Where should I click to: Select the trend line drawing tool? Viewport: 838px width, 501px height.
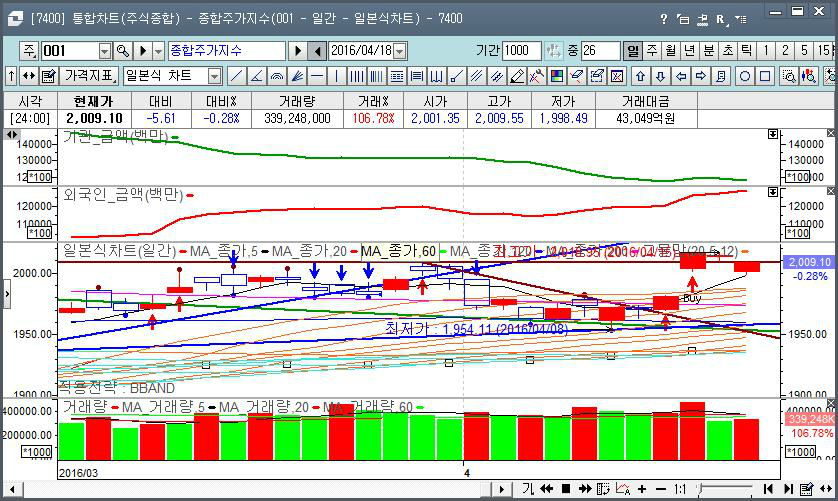coord(236,76)
